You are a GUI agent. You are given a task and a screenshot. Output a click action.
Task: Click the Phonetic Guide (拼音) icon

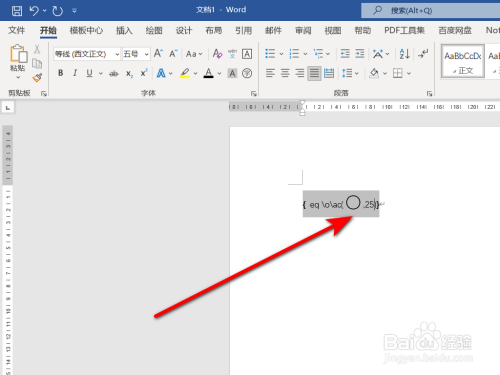coord(232,53)
